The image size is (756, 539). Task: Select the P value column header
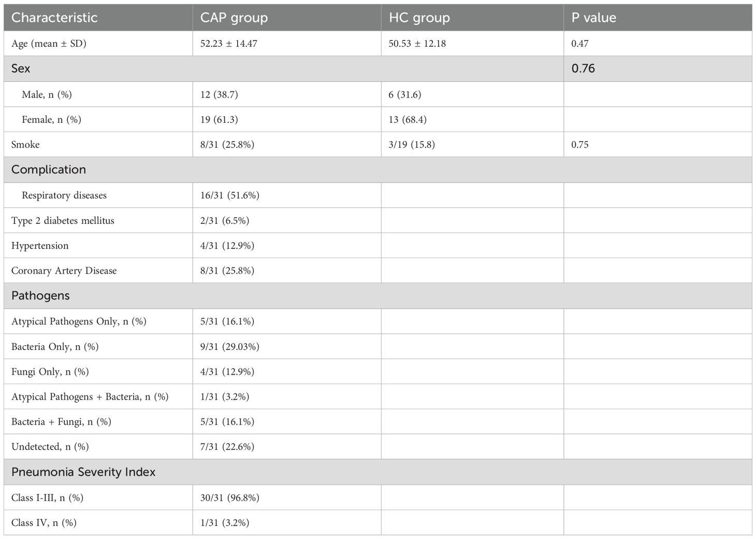point(593,18)
